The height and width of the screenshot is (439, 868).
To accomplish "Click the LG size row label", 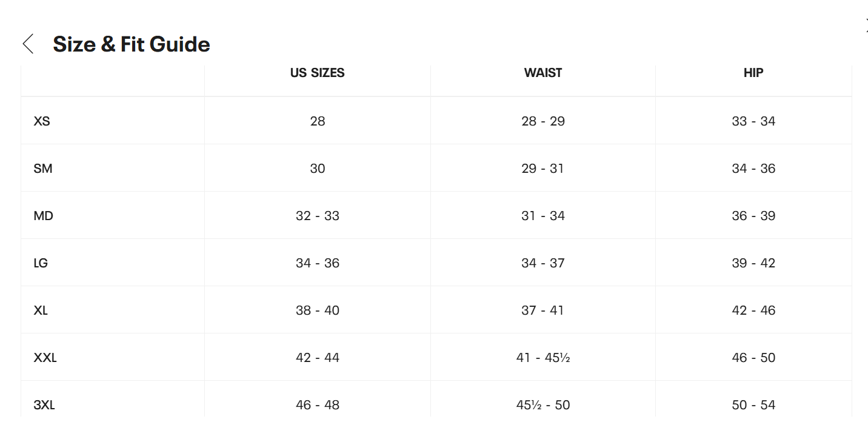I will (x=41, y=263).
